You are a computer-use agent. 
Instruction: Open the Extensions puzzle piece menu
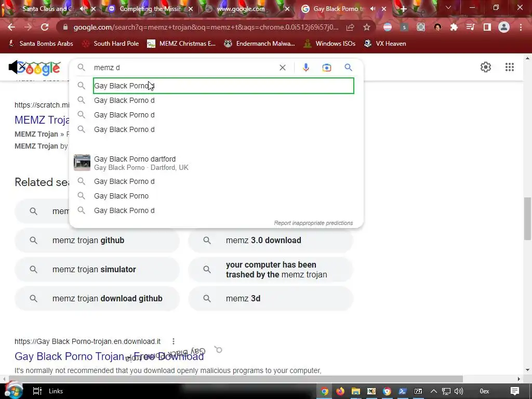(x=454, y=27)
